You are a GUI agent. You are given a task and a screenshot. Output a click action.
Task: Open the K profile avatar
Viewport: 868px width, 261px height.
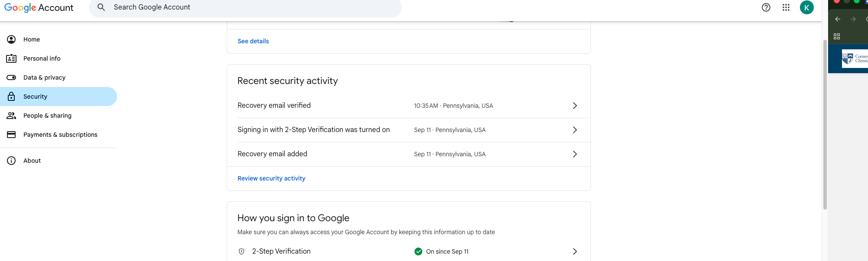[806, 7]
